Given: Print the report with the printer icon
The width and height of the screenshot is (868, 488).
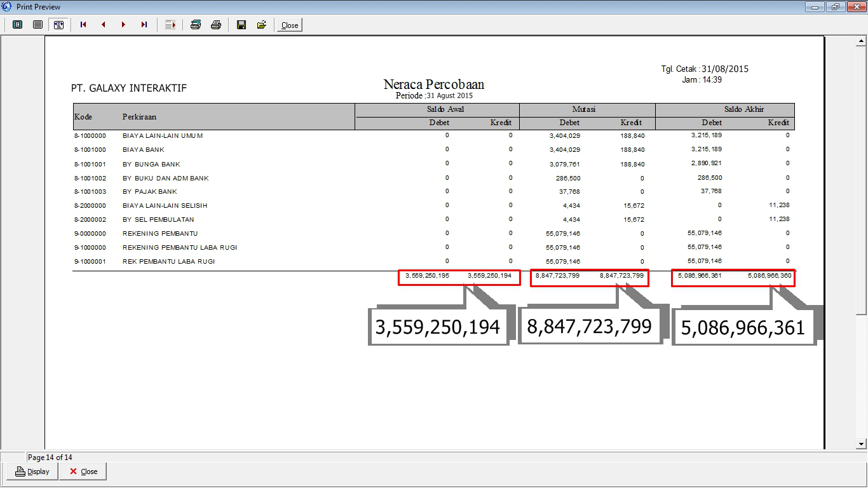Looking at the screenshot, I should [216, 25].
